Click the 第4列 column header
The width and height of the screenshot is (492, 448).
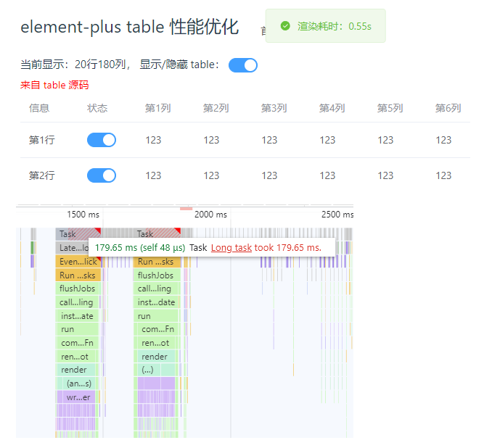332,108
